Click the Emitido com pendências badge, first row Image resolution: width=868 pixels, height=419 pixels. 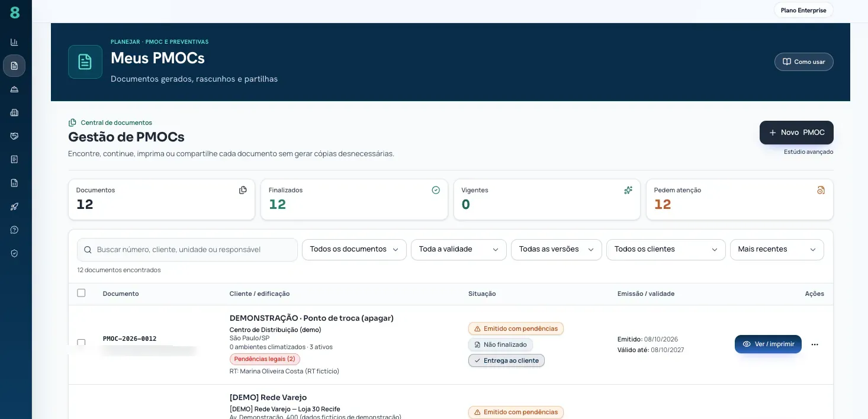(x=516, y=328)
